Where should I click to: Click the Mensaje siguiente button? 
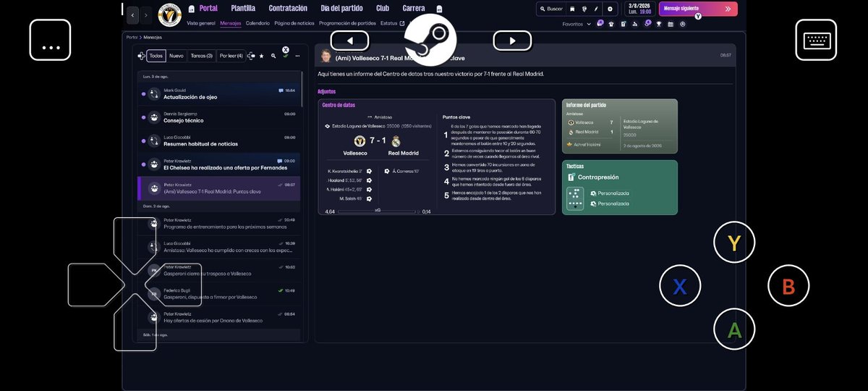698,9
